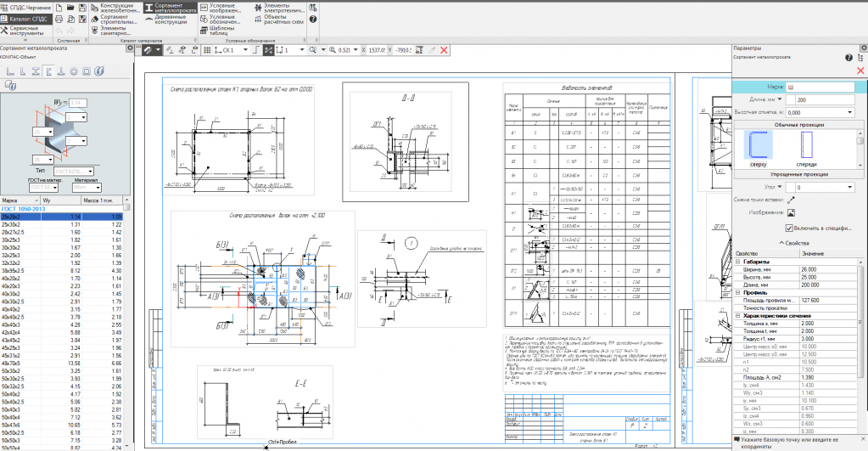Screen dimensions: 868x451
Task: Open Шаблоны таблиц tool
Action: [x=217, y=30]
